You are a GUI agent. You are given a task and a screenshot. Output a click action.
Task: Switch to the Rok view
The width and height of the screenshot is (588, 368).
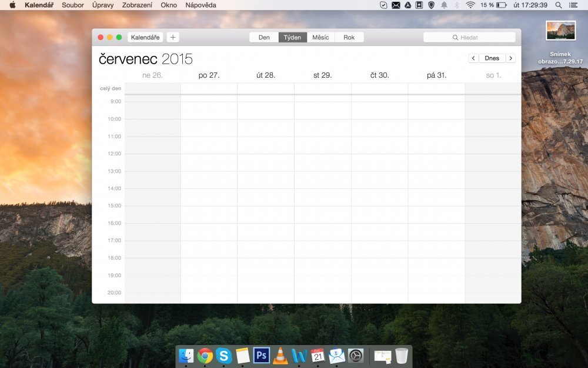[x=349, y=37]
